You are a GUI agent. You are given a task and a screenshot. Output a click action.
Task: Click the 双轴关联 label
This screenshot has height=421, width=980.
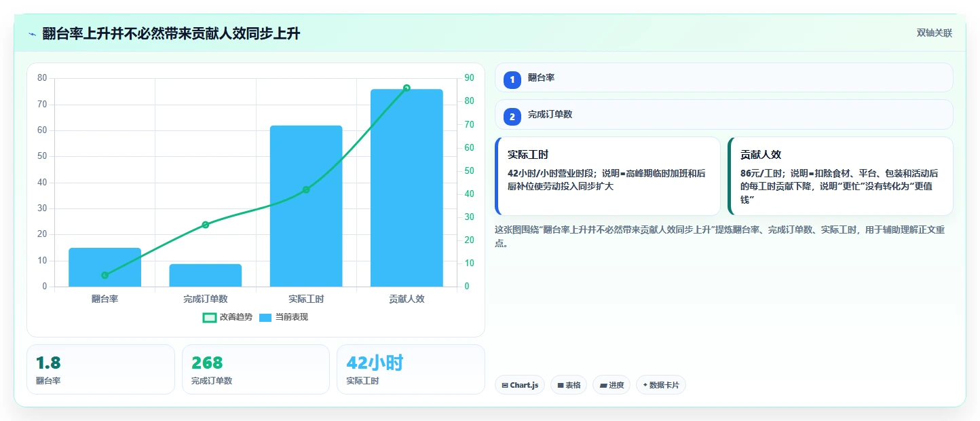pos(935,33)
